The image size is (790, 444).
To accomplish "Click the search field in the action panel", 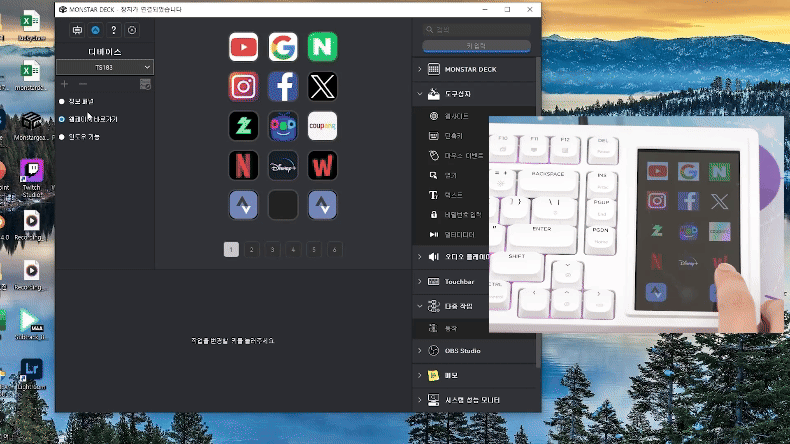I will (476, 31).
